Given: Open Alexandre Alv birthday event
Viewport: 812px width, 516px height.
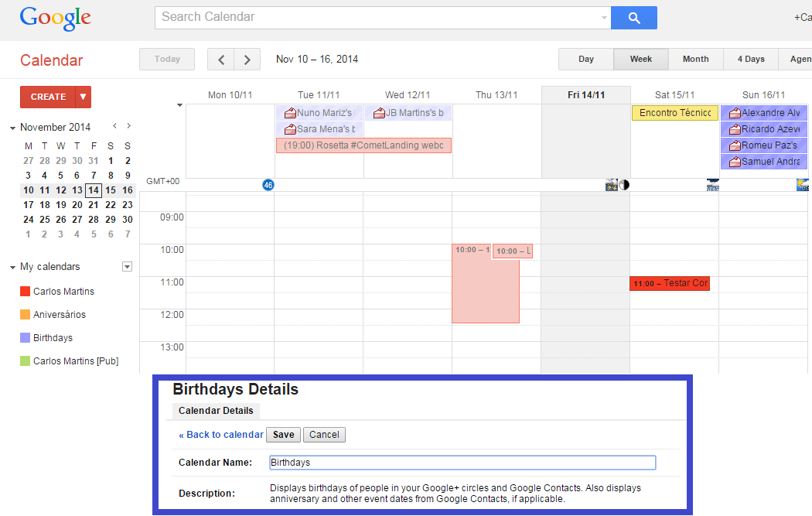Looking at the screenshot, I should tap(764, 113).
